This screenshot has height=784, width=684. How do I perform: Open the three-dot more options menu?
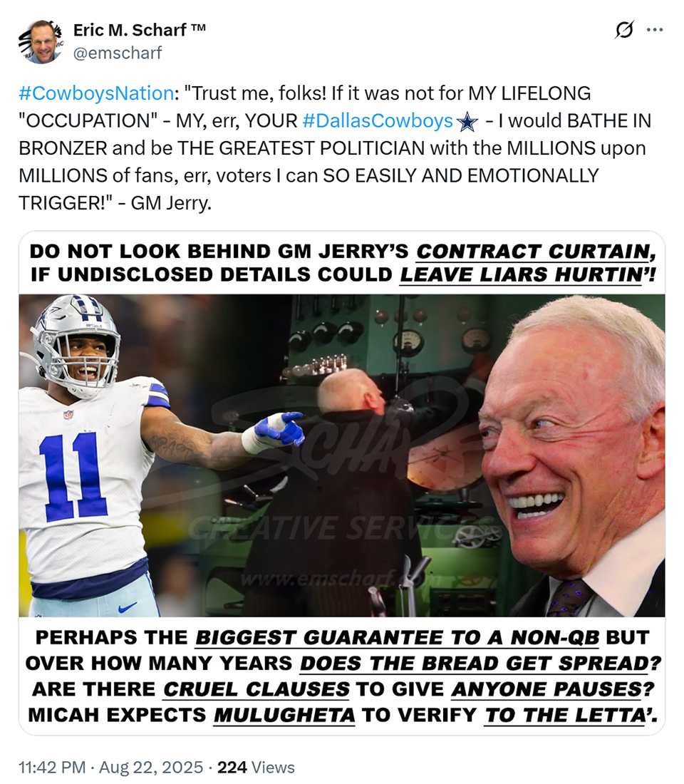(x=655, y=30)
